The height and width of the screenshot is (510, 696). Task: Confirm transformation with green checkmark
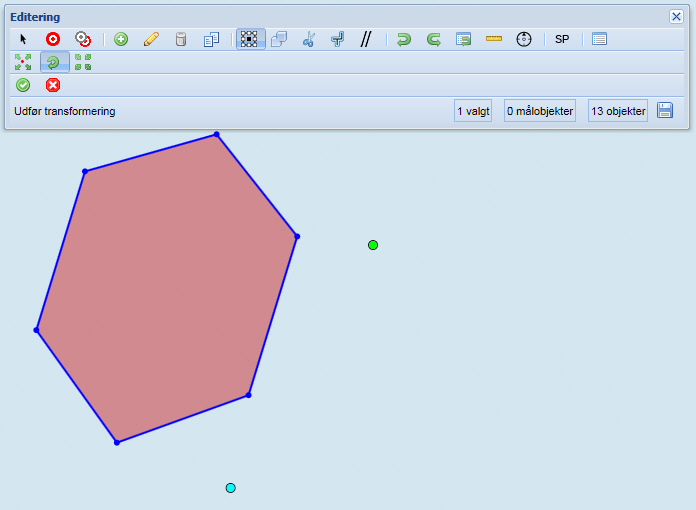coord(23,85)
